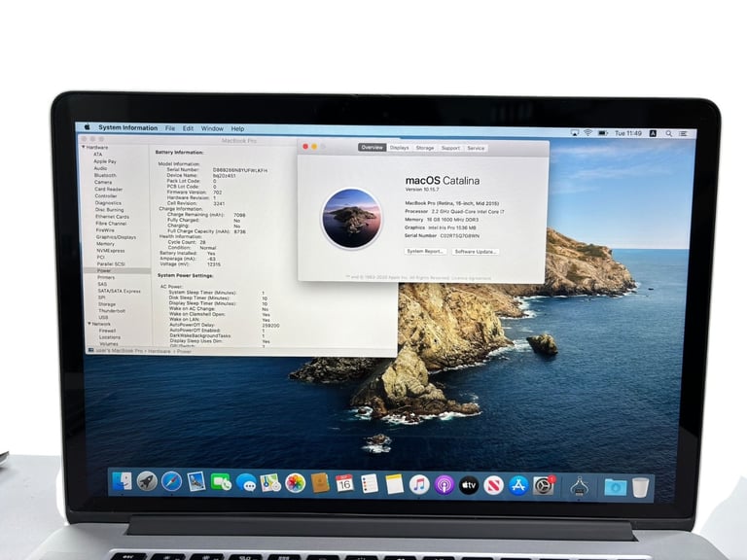This screenshot has height=560, width=747.
Task: Collapse the Network tree section
Action: click(x=89, y=324)
